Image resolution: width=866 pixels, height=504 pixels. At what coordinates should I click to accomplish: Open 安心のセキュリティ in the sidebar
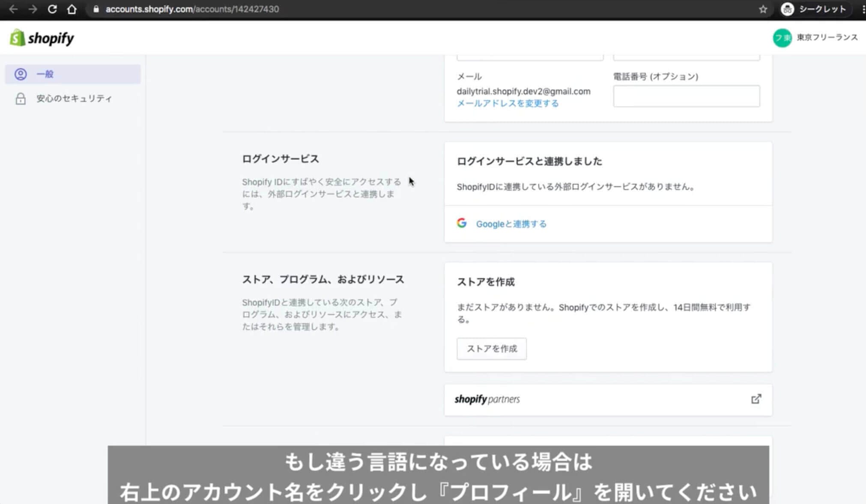[x=74, y=98]
